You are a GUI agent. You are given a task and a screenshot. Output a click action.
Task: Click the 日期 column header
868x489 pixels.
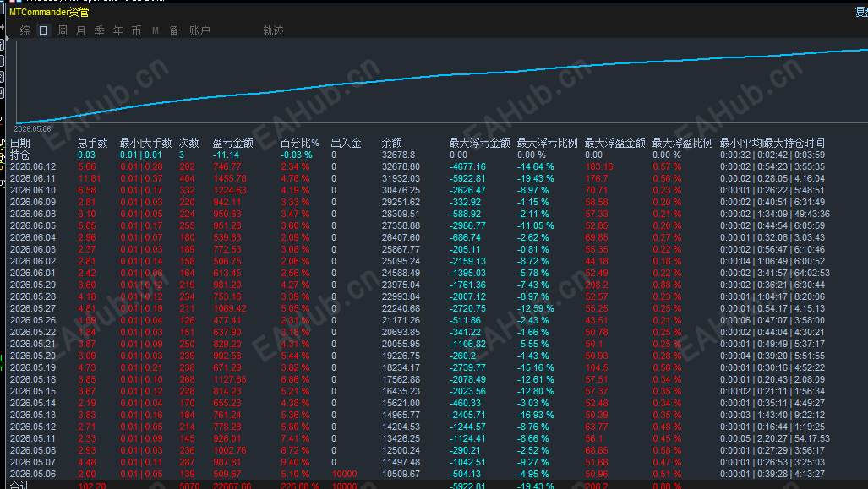coord(20,144)
